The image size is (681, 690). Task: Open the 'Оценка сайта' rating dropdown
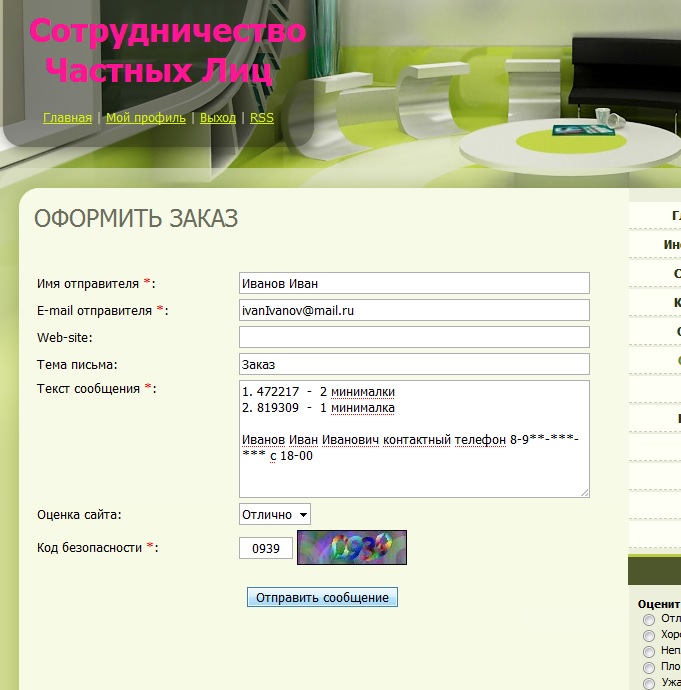click(275, 514)
